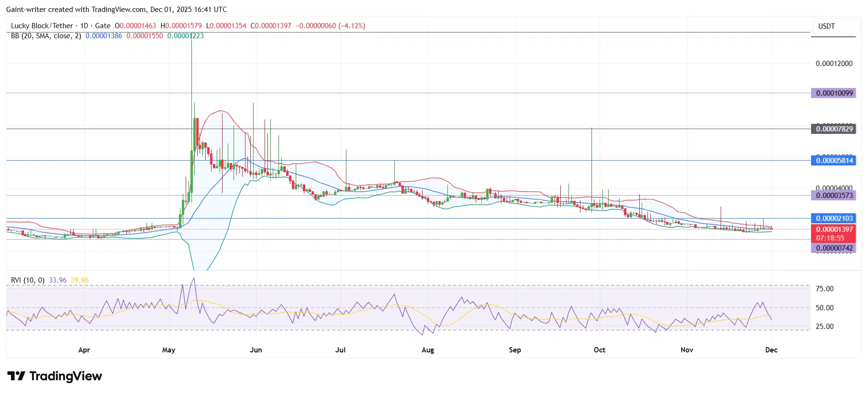
Task: Select the 0.00002103 horizontal line label
Action: (x=834, y=219)
